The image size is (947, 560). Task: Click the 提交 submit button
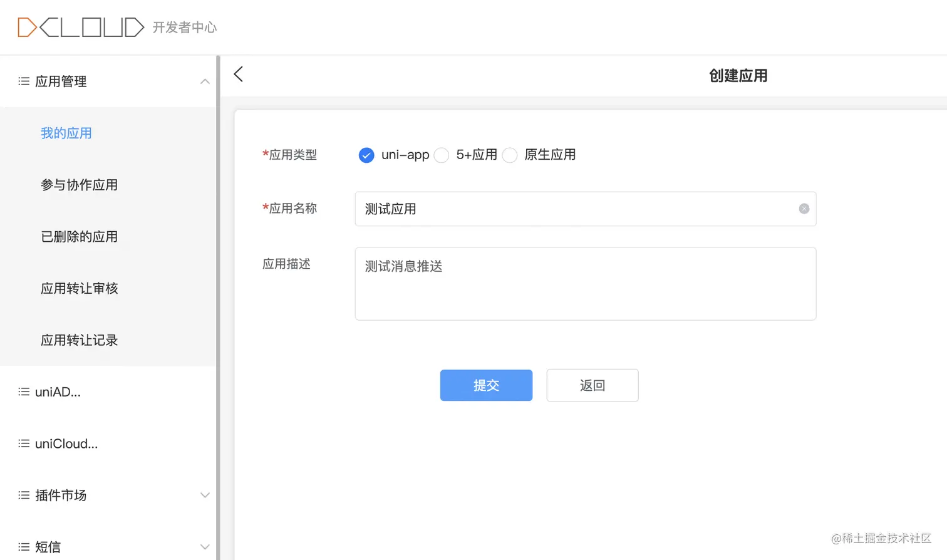coord(486,385)
